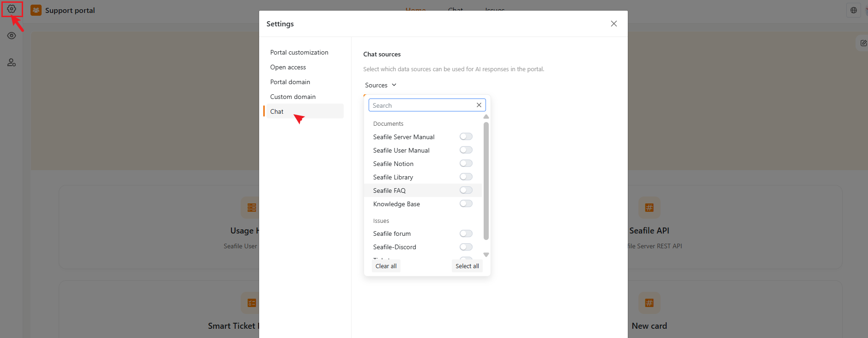The height and width of the screenshot is (338, 868).
Task: Click the scroll up arrow in sources list
Action: (x=486, y=117)
